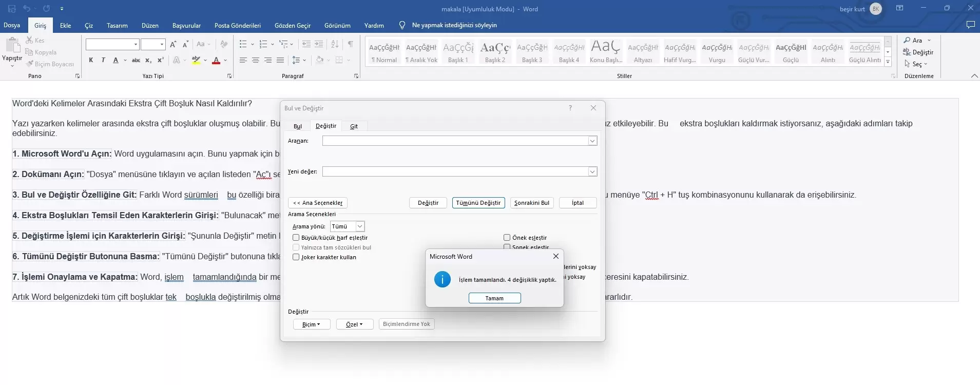Apply subscript x₂ formatting
This screenshot has height=385, width=980.
tap(148, 60)
